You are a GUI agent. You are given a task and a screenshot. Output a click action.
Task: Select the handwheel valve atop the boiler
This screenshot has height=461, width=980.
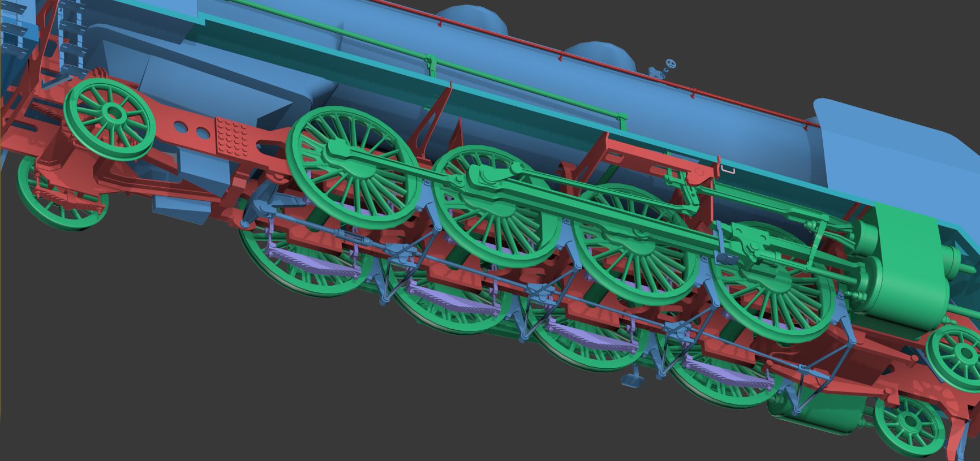click(x=670, y=64)
